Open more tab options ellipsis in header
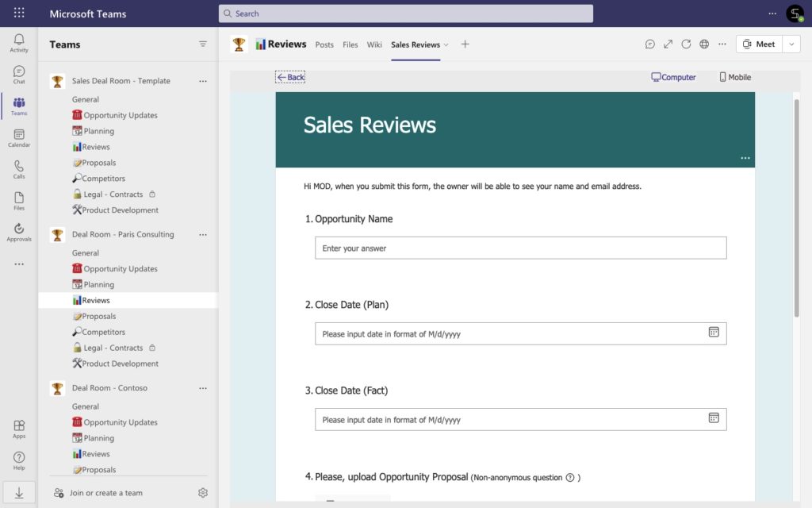Viewport: 812px width, 508px height. [722, 44]
